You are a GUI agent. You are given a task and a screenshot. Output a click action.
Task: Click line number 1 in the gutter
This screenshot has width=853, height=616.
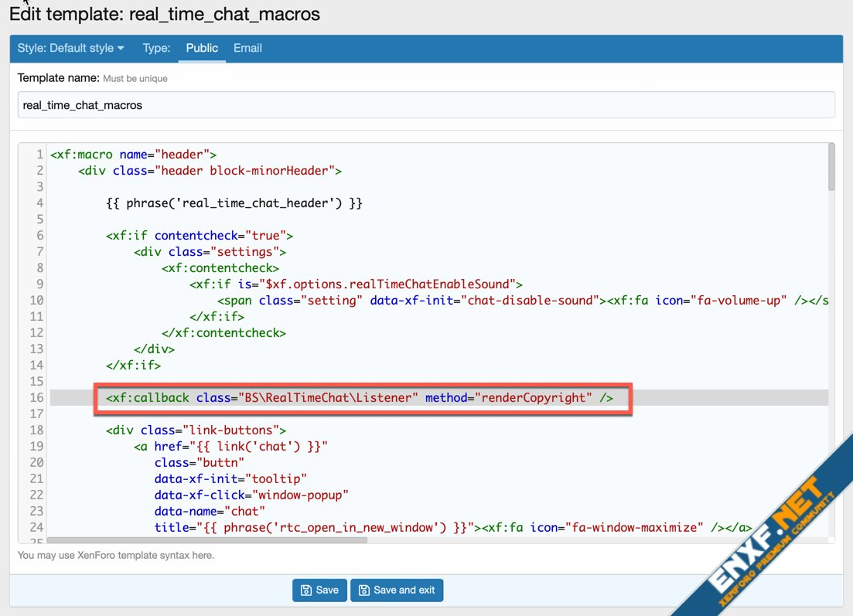(39, 155)
